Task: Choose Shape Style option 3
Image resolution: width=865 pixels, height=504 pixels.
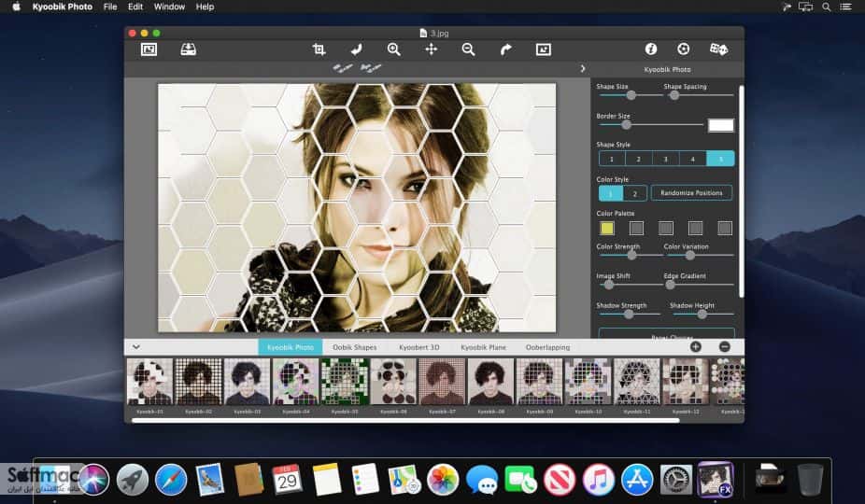Action: pyautogui.click(x=665, y=159)
